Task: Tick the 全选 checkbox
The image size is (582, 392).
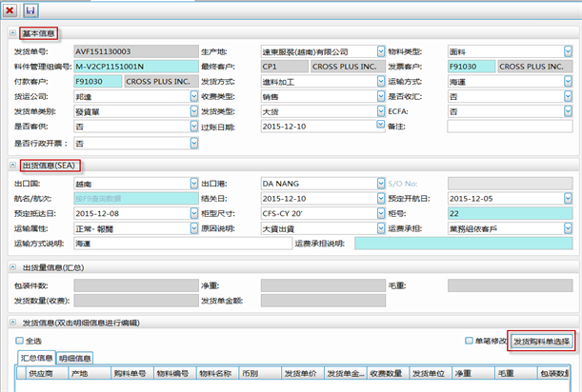Action: (x=19, y=340)
